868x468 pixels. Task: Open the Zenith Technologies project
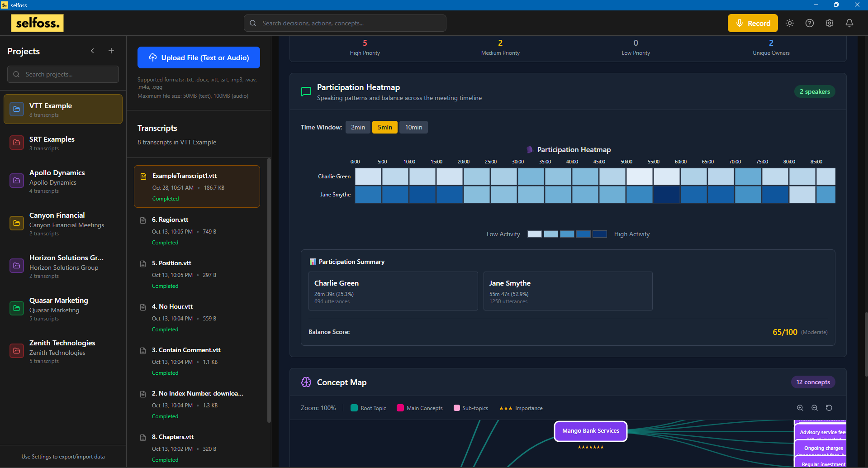(63, 351)
